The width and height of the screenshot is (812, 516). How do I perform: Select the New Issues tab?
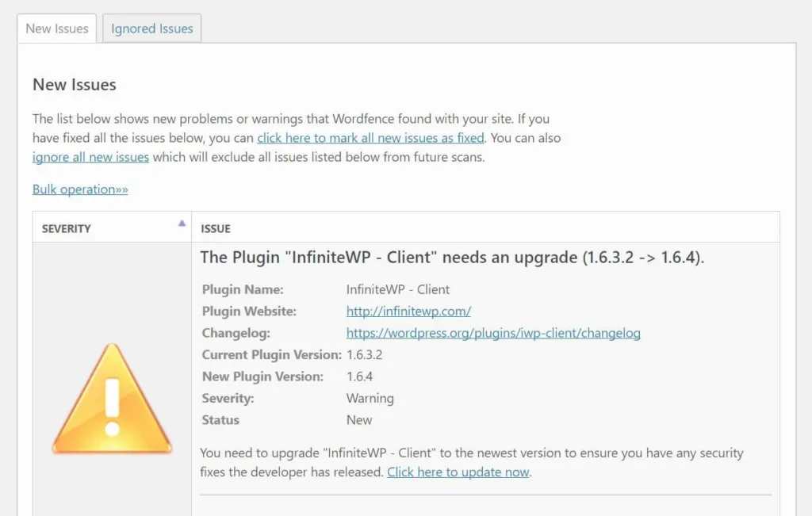[56, 29]
